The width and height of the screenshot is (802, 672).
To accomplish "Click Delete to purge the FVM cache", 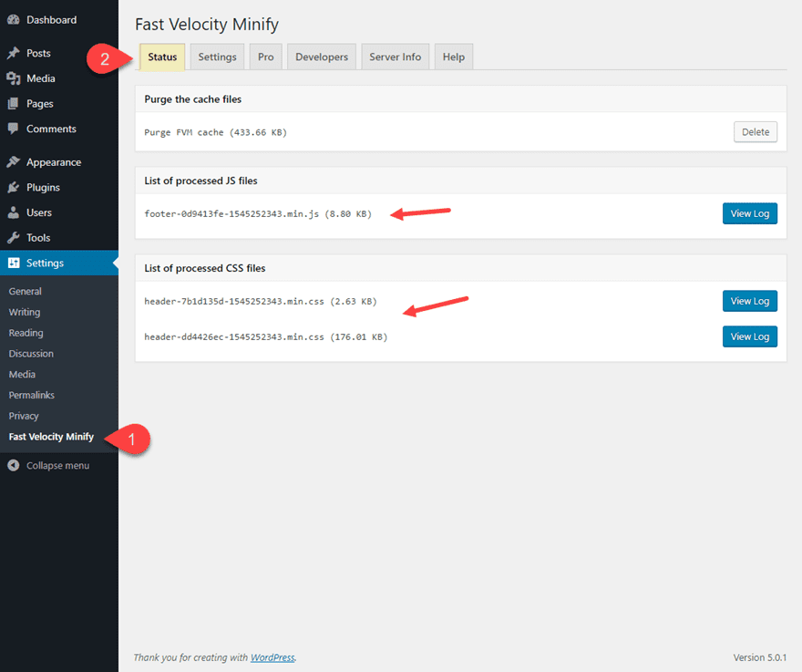I will pos(756,131).
